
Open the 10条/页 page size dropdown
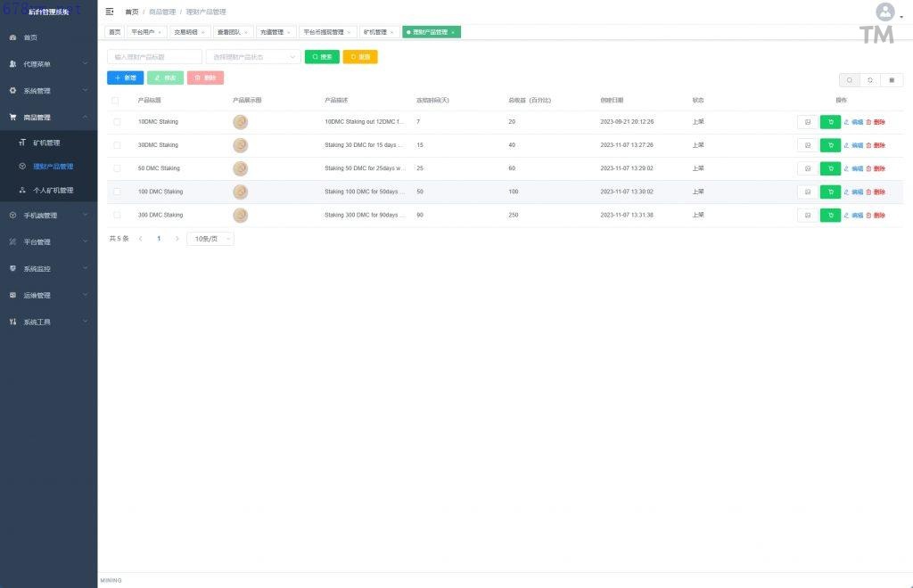(210, 239)
